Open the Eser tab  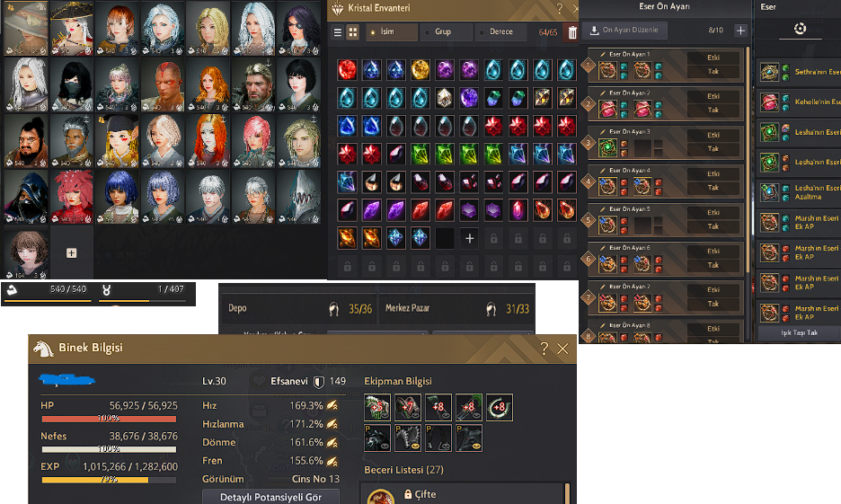coord(768,7)
